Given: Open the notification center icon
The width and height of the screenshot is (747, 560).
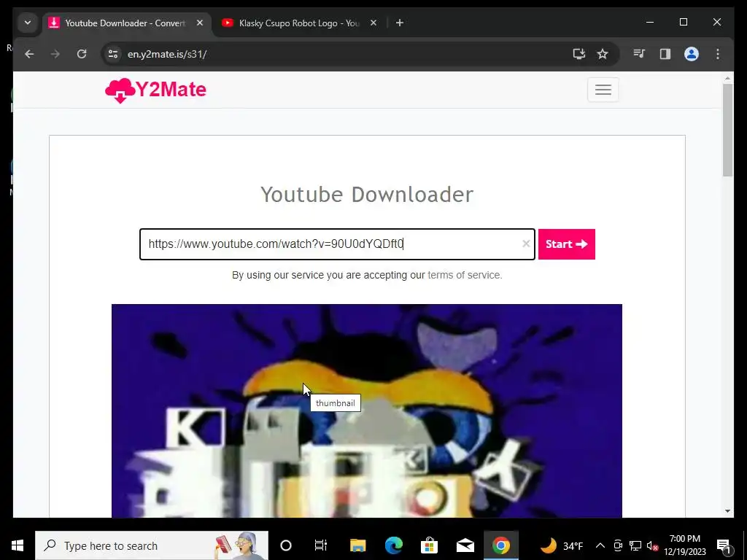Looking at the screenshot, I should pos(724,545).
